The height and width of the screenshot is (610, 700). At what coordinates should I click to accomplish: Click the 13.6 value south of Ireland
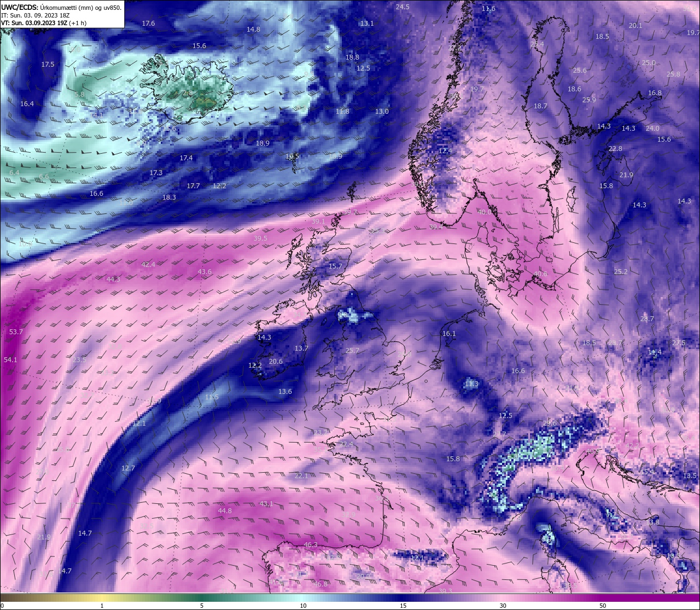pyautogui.click(x=285, y=392)
